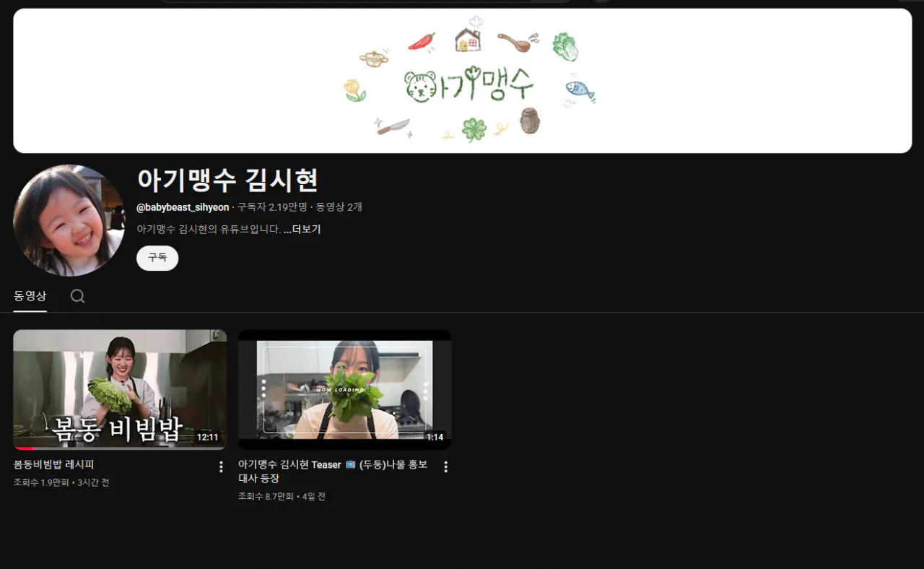Open three-dot menu for the Teaser video

(x=445, y=467)
